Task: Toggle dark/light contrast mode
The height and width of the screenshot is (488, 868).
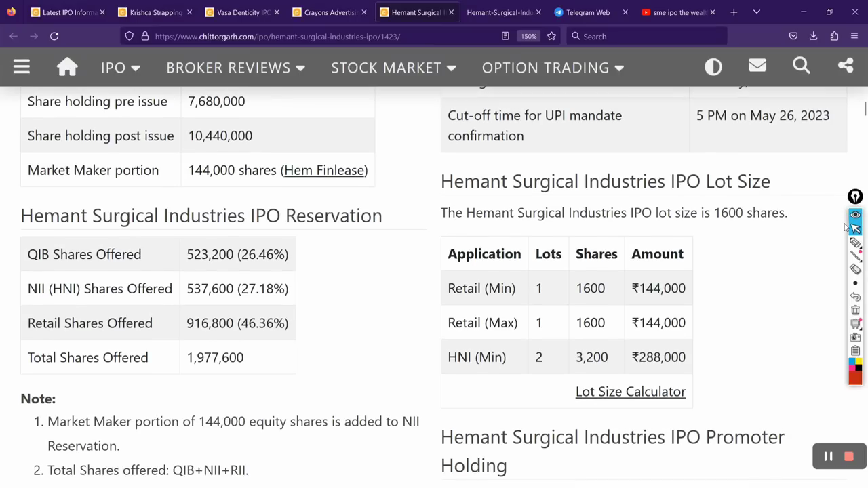Action: pyautogui.click(x=713, y=66)
